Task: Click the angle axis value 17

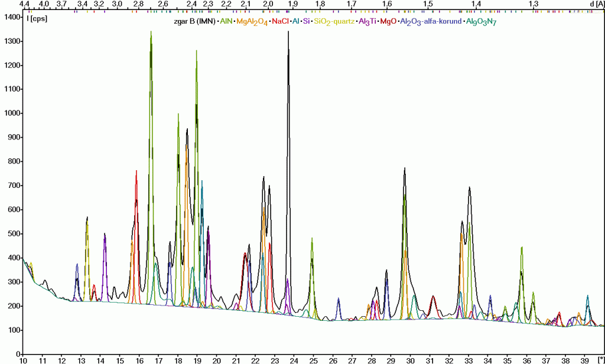Action: click(158, 360)
